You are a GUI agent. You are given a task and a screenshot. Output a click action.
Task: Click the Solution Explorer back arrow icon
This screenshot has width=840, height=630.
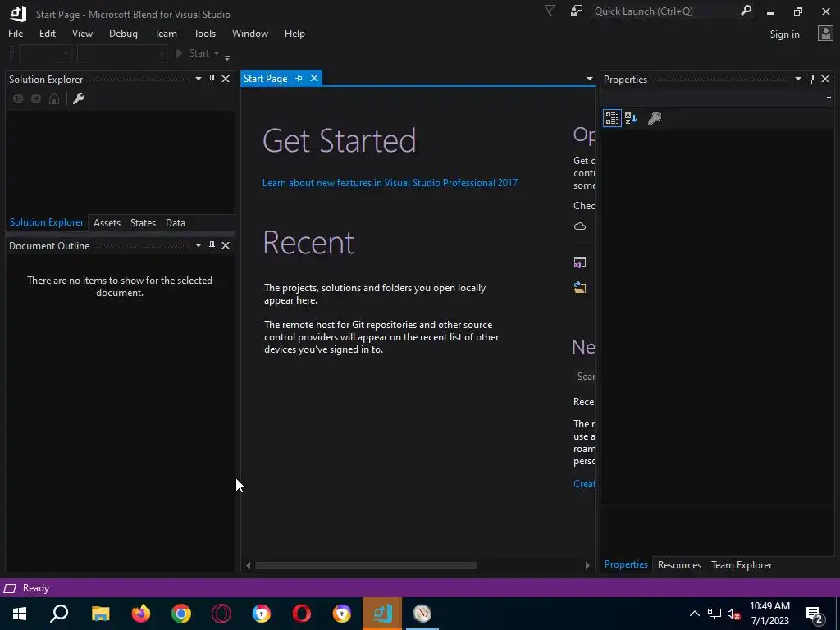point(18,98)
